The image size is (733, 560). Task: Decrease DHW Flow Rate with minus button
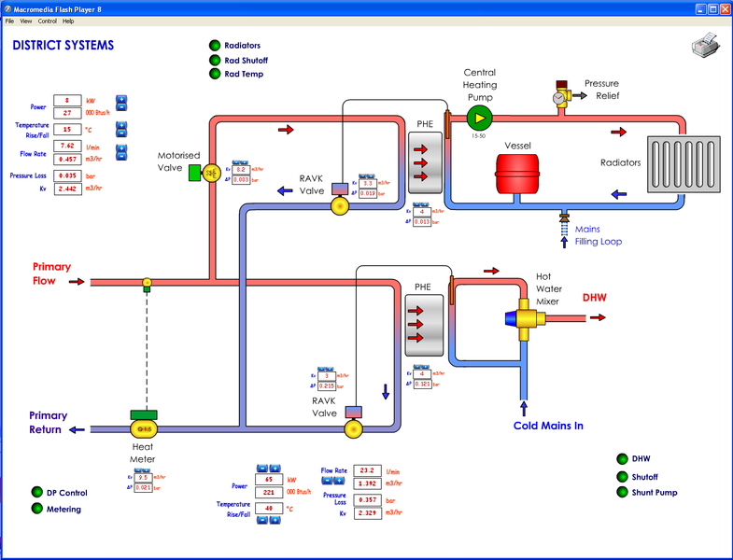tap(327, 481)
